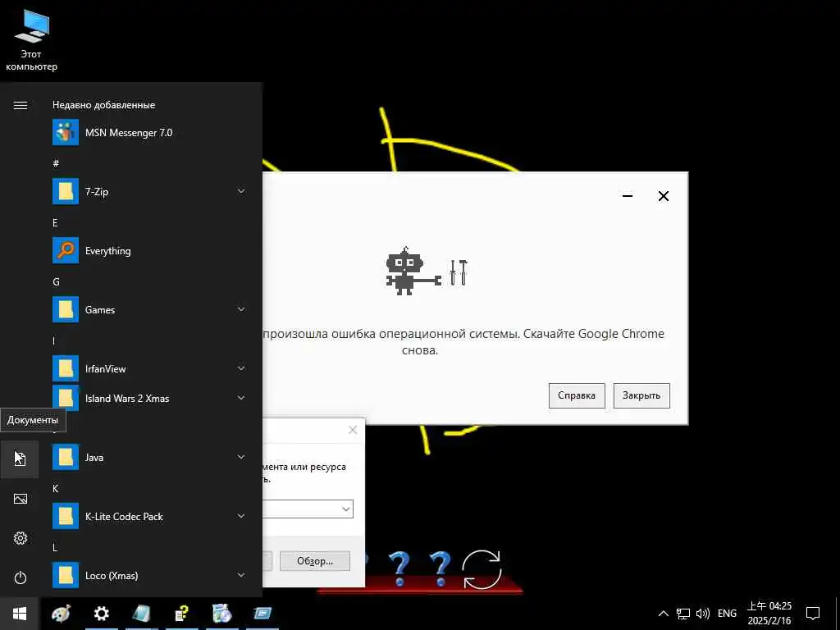Open the Settings gear taskbar icon

pyautogui.click(x=101, y=614)
